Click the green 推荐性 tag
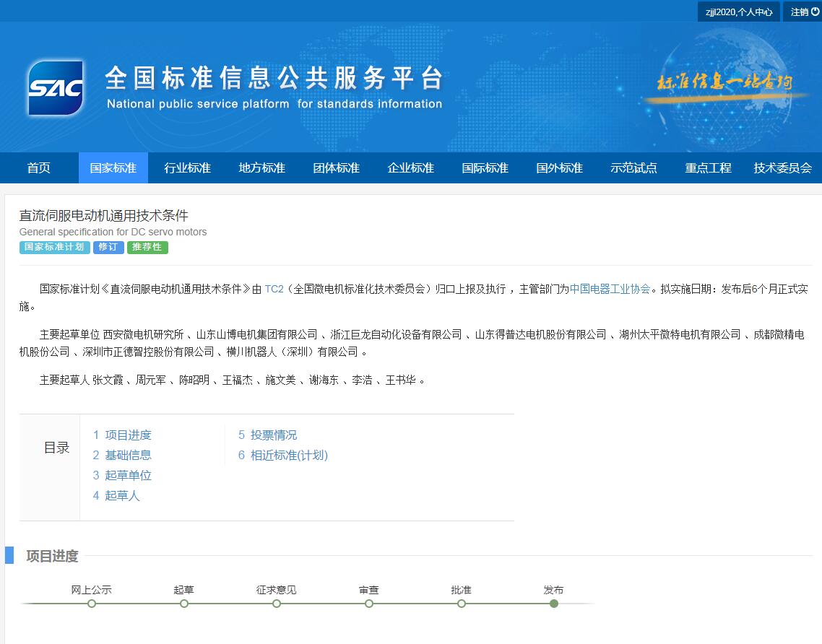Screen dimensions: 822x644 point(147,247)
